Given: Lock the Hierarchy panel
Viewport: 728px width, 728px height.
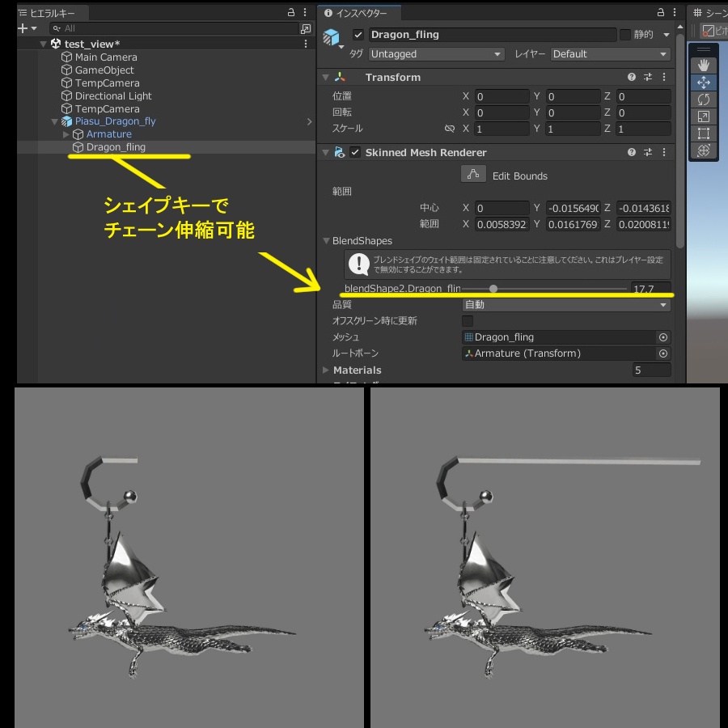Looking at the screenshot, I should coord(291,12).
